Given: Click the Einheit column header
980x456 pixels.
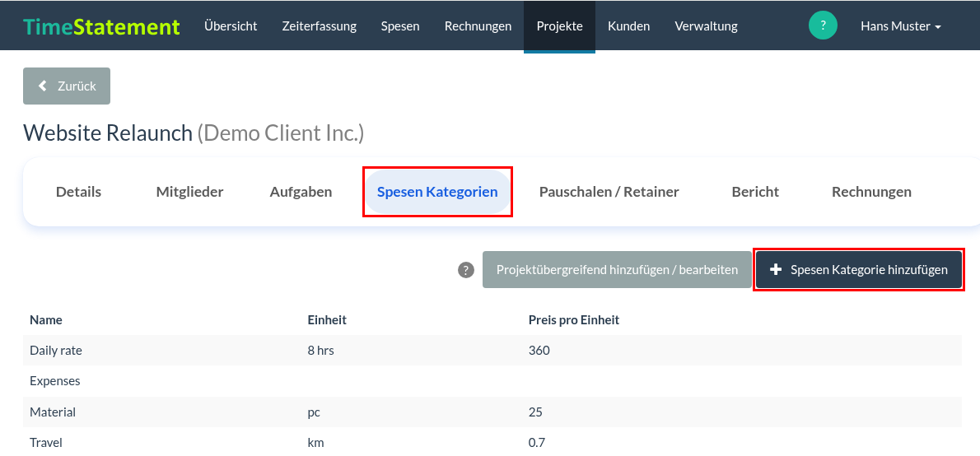Looking at the screenshot, I should tap(327, 320).
